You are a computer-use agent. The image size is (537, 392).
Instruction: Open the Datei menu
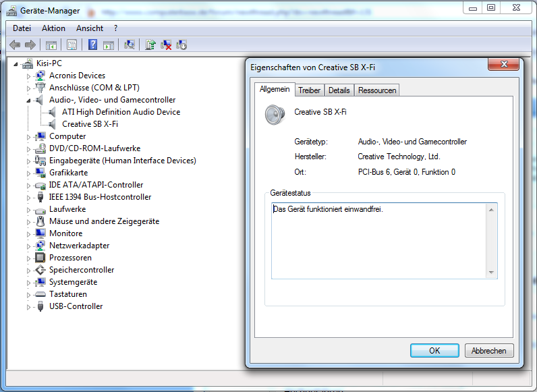[22, 28]
